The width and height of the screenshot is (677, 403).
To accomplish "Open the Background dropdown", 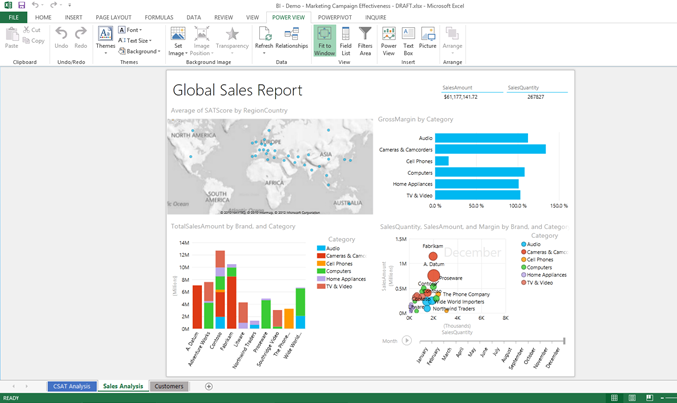I will coord(139,51).
